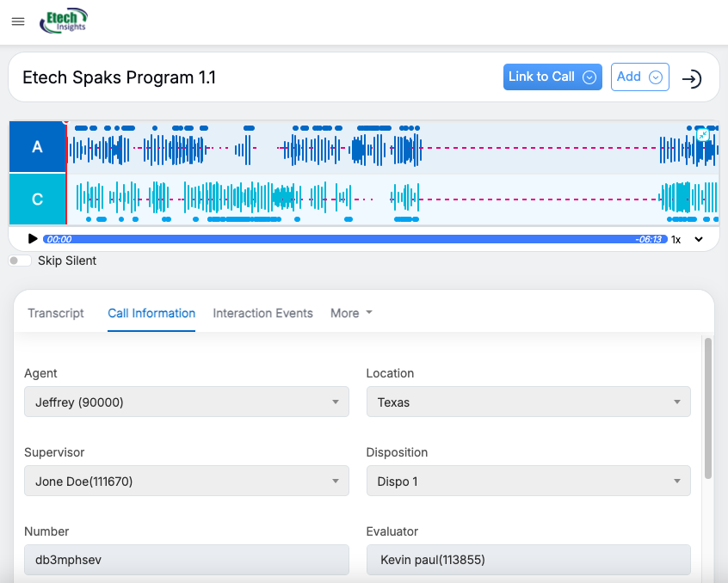Switch to the Transcript tab
This screenshot has width=728, height=583.
(x=56, y=313)
